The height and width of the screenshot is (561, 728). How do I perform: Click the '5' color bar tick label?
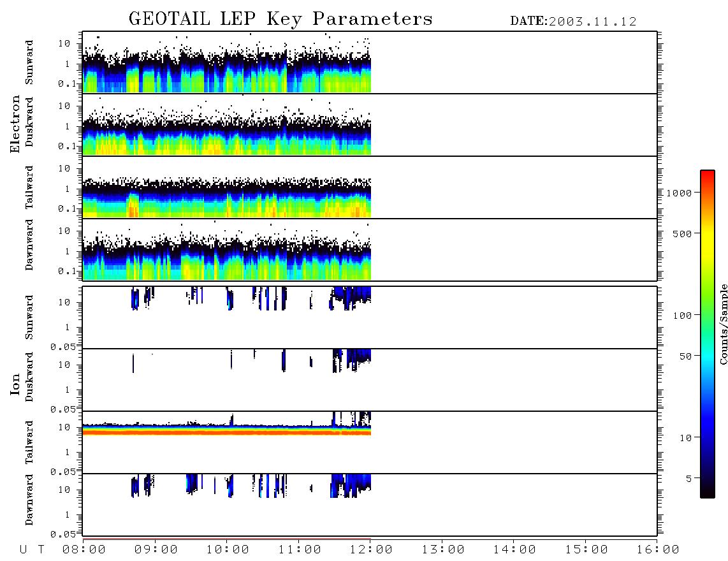click(x=689, y=479)
